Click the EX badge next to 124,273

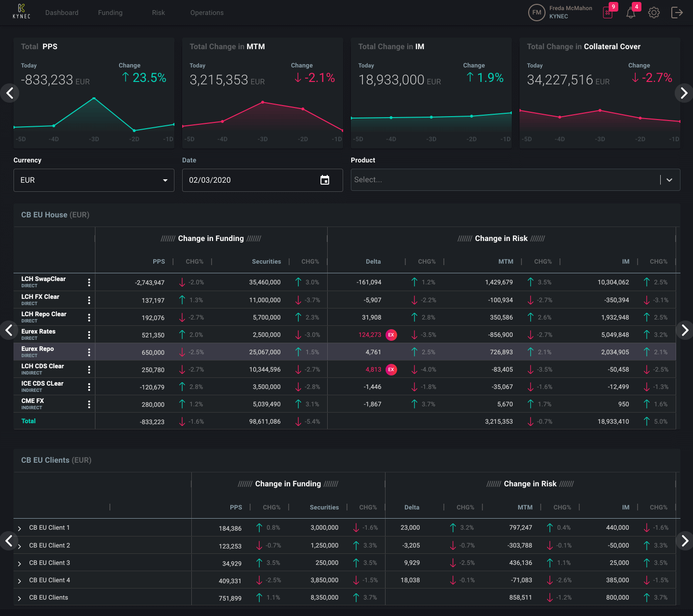click(391, 335)
